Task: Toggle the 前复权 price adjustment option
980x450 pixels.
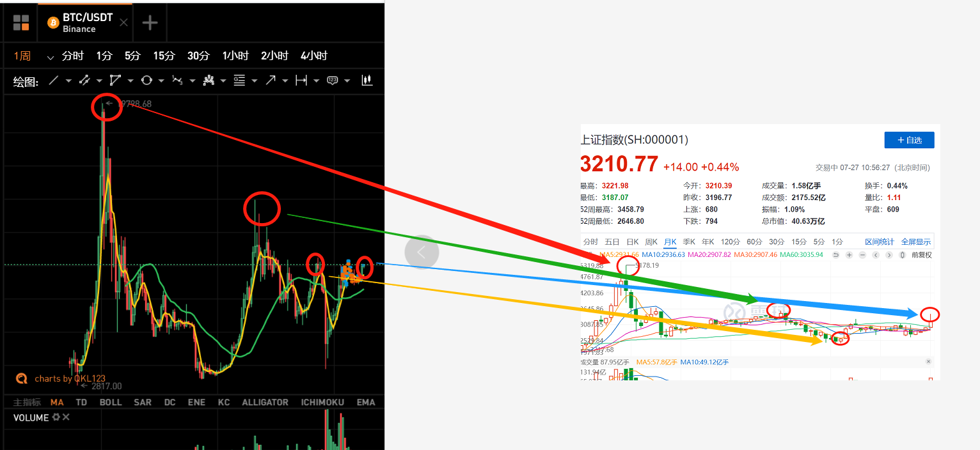Action: (x=922, y=255)
